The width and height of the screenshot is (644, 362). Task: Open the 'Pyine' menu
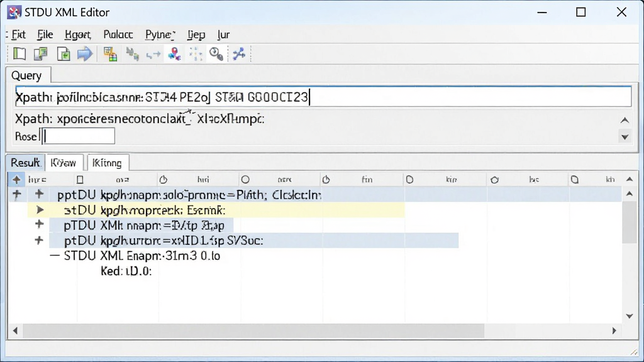tap(160, 35)
